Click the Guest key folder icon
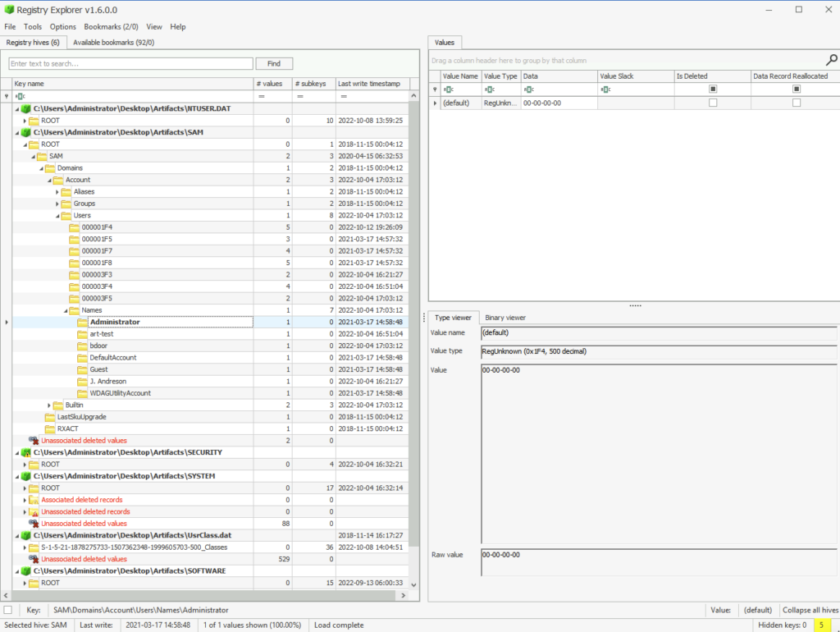This screenshot has height=632, width=840. pyautogui.click(x=82, y=369)
